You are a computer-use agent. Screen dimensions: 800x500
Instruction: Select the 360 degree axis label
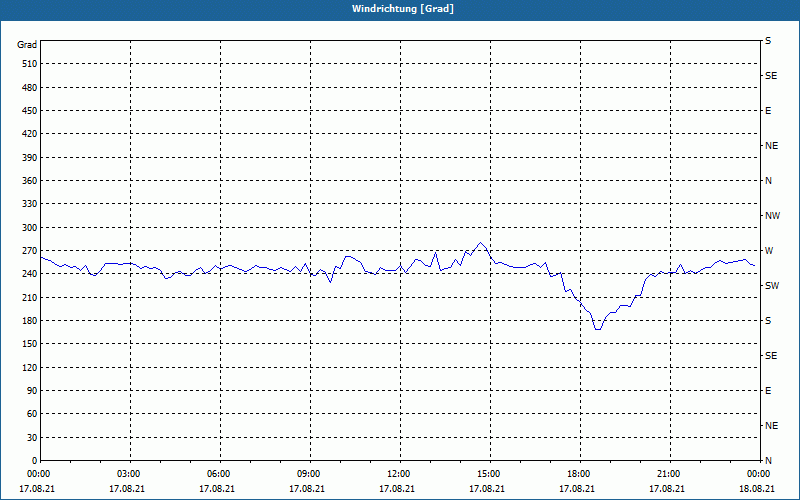coord(30,181)
